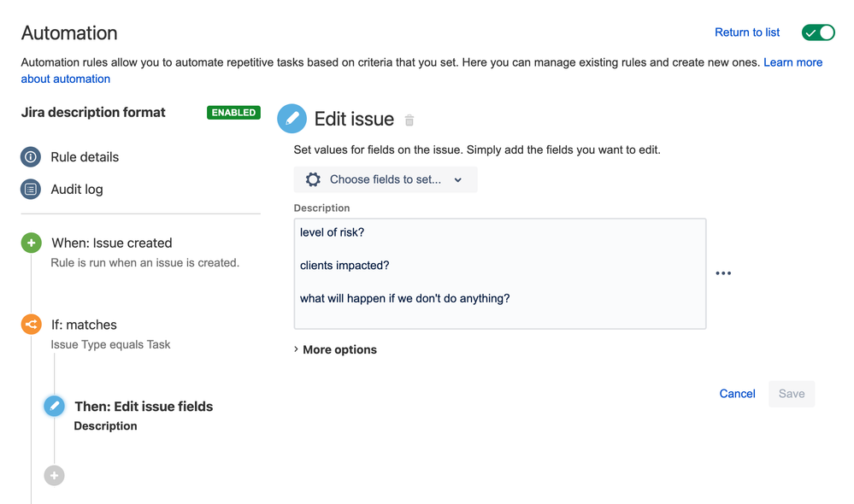Open Choose fields to set dropdown

pyautogui.click(x=386, y=179)
